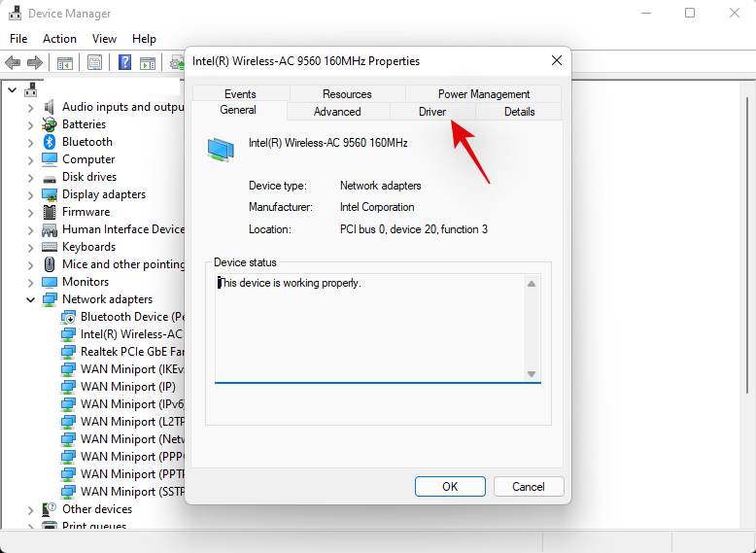This screenshot has height=553, width=756.
Task: Click the Cancel button
Action: pos(529,487)
